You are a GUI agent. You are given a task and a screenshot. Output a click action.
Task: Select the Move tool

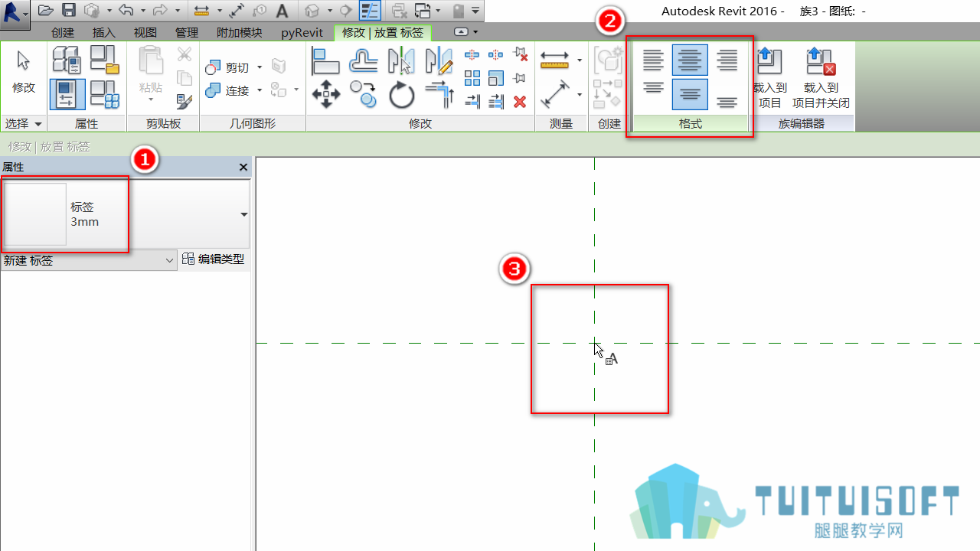326,96
